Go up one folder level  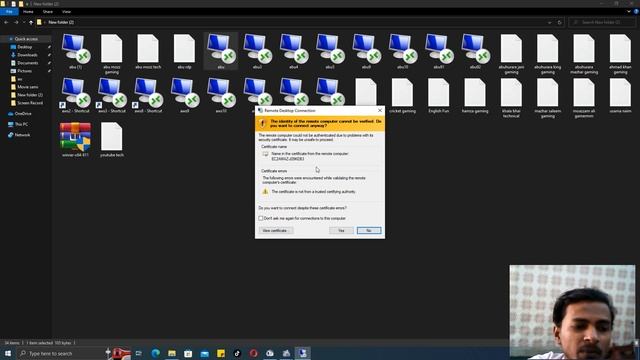(31, 22)
